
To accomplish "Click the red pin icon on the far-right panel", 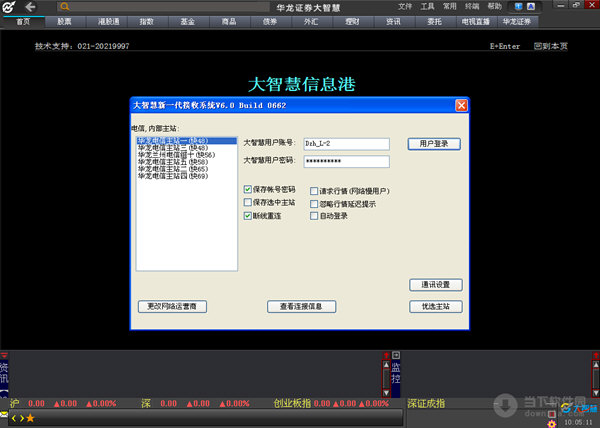I will (596, 355).
